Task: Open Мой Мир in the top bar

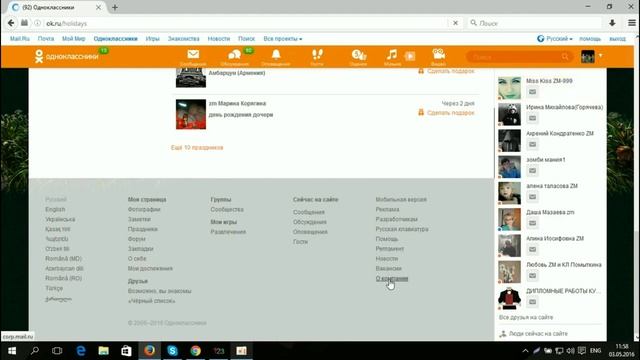Action: click(x=73, y=39)
